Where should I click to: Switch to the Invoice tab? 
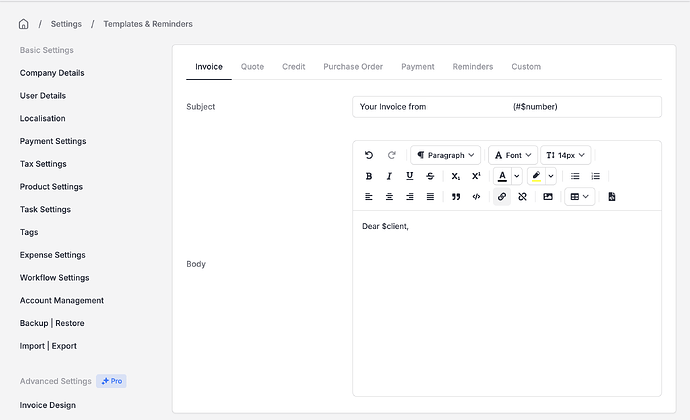(x=209, y=67)
